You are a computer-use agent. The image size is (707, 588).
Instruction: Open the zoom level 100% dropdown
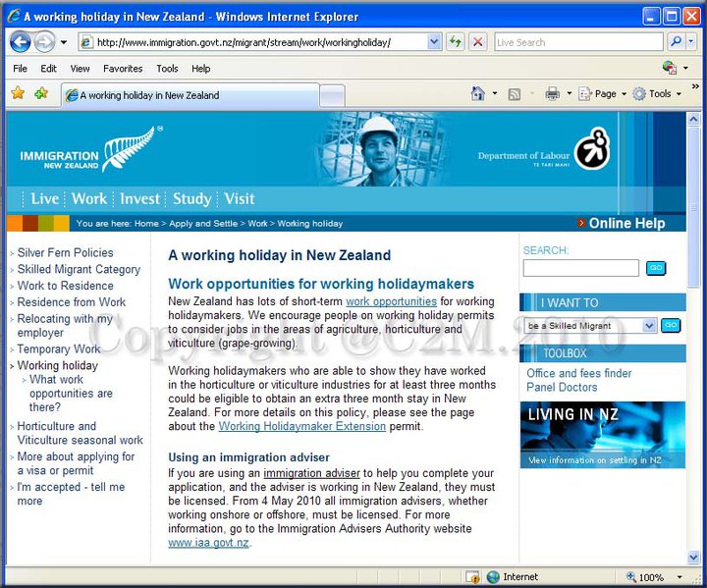tap(678, 577)
